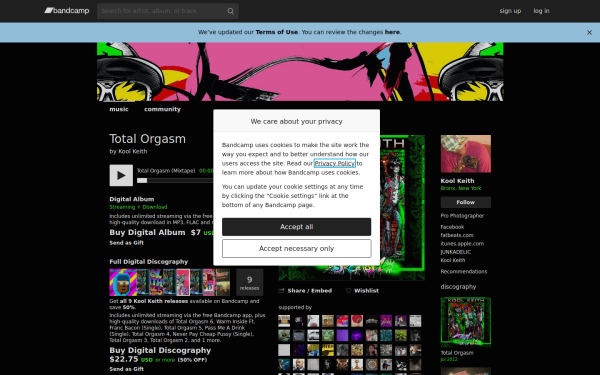Click the 'or more' price text
Viewport: 600px width, 375px height.
click(x=165, y=360)
